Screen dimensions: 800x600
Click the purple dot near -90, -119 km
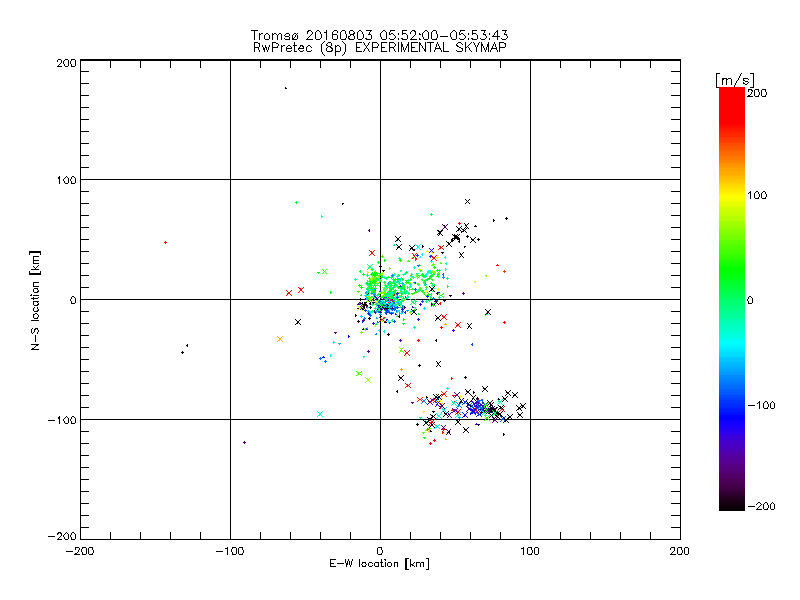[244, 442]
